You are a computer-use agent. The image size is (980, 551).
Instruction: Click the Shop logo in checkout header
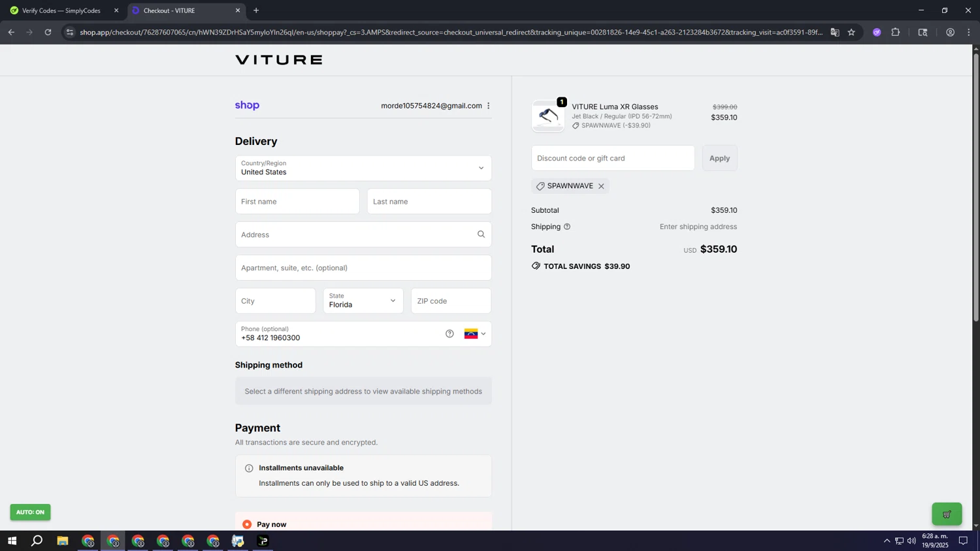247,105
